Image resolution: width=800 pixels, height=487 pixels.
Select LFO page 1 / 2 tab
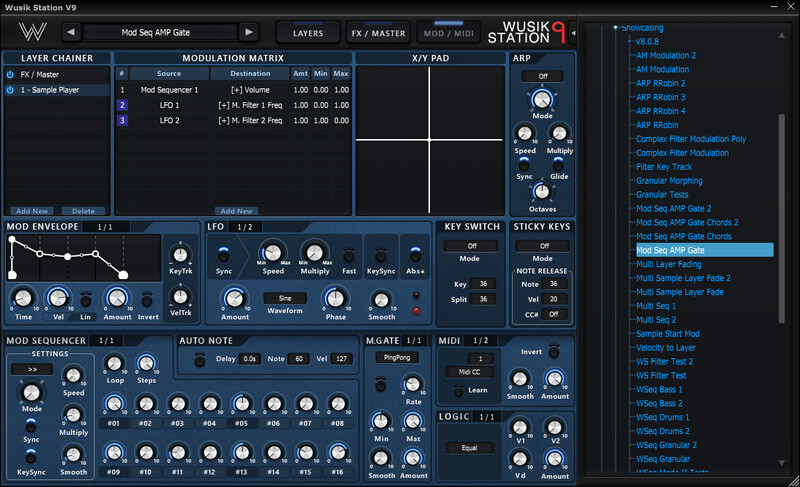click(245, 227)
